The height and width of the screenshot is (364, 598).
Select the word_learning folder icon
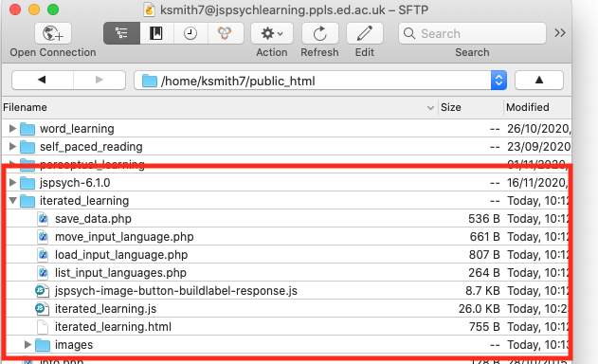27,129
